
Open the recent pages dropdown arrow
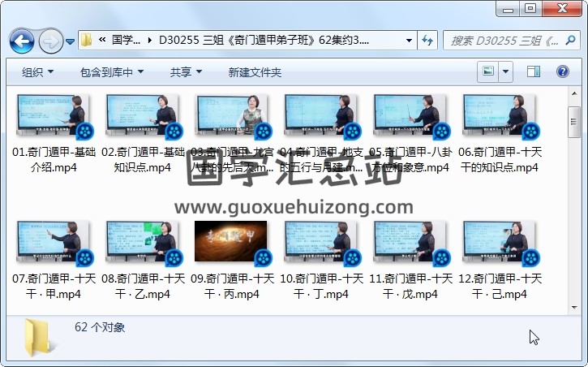point(70,41)
